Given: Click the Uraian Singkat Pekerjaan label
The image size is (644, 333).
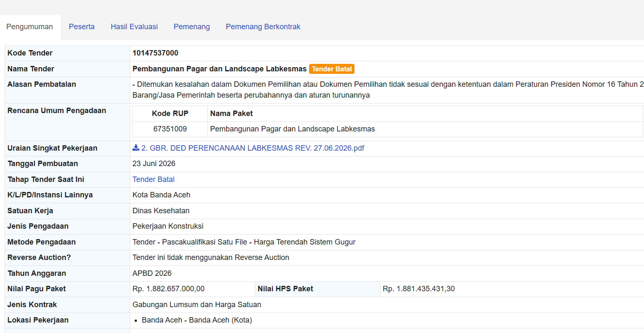Looking at the screenshot, I should tap(52, 148).
